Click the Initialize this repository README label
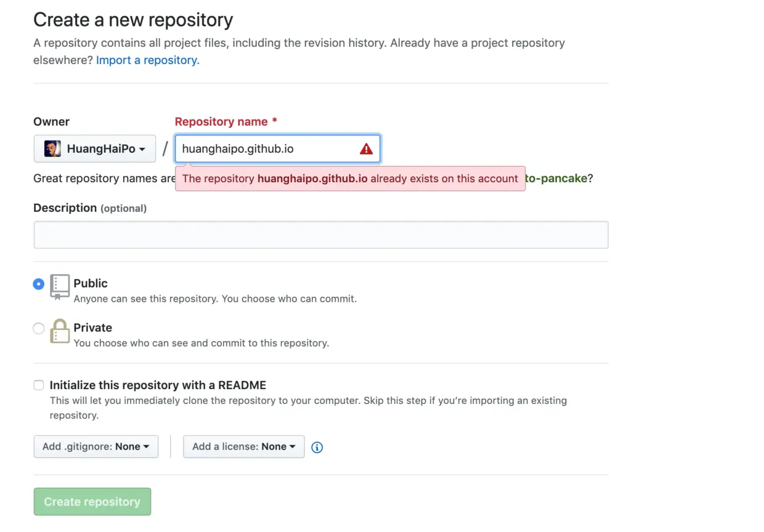Image resolution: width=764 pixels, height=532 pixels. pos(158,385)
